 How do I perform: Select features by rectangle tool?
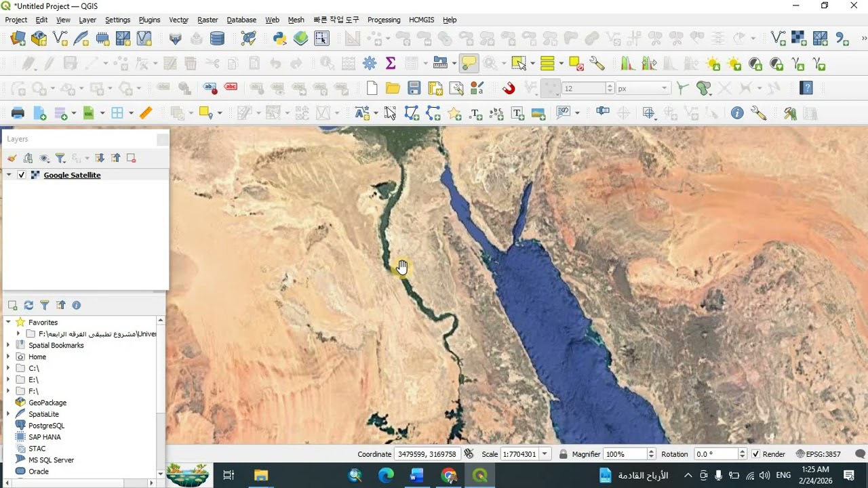519,64
